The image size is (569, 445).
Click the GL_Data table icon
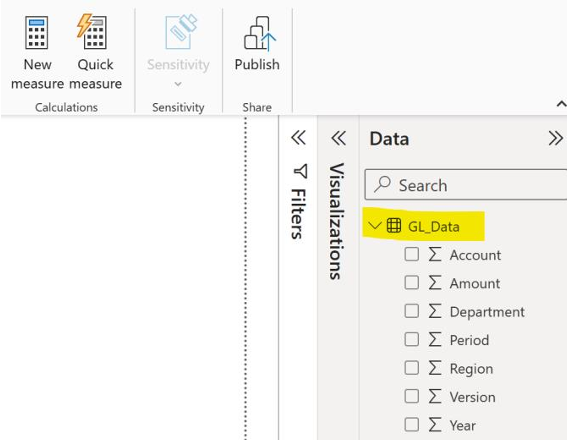coord(394,225)
